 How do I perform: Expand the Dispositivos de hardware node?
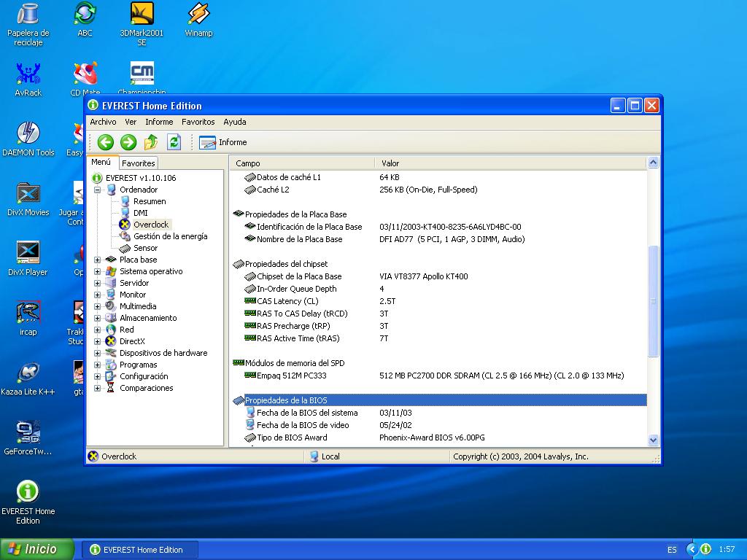[x=98, y=353]
